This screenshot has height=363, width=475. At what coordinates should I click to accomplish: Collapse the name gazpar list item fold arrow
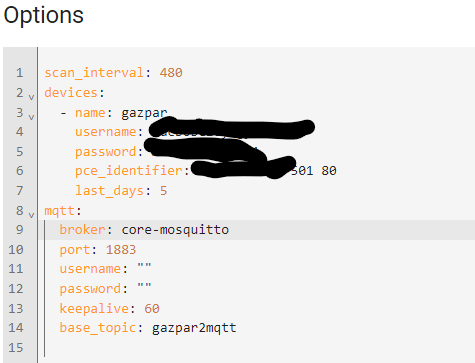(31, 117)
